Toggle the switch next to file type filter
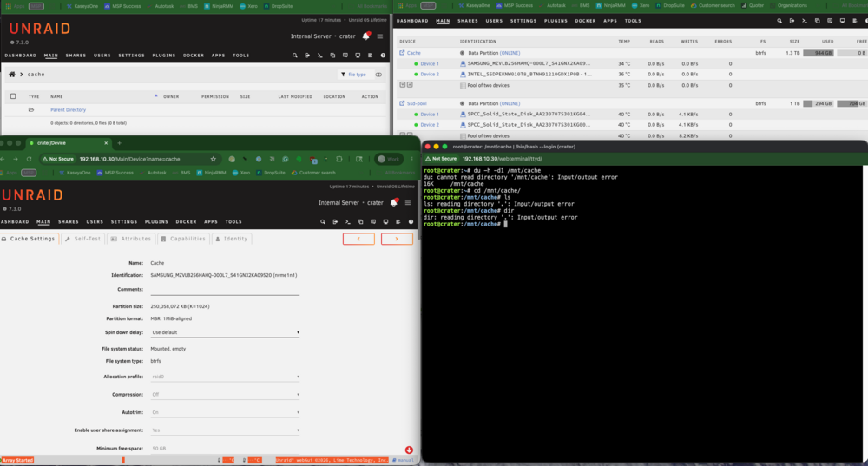The height and width of the screenshot is (466, 868). 378,75
